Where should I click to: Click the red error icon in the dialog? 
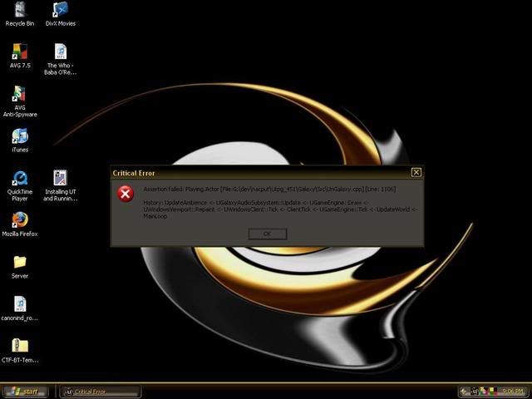click(x=126, y=194)
